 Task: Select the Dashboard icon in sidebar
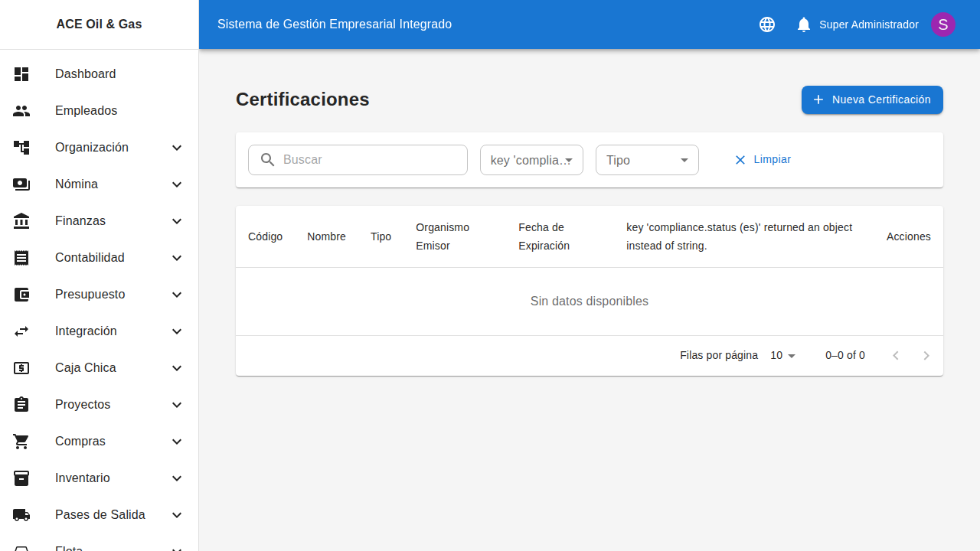point(21,74)
